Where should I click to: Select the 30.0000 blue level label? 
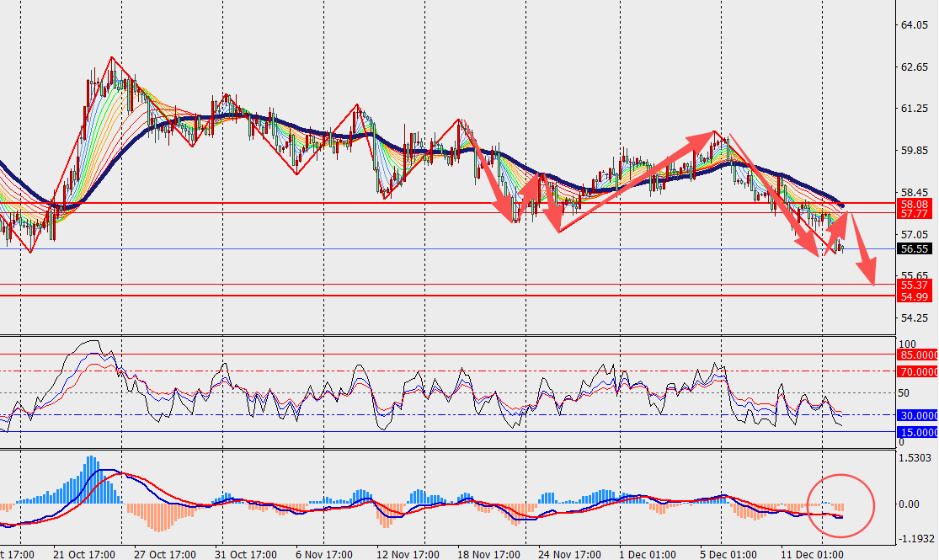tap(918, 415)
